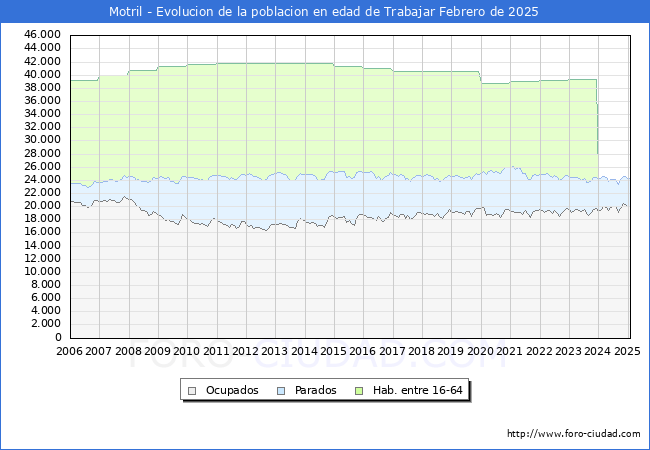The image size is (650, 450).
Task: Click the 2018 x-axis year label
Action: click(x=422, y=351)
